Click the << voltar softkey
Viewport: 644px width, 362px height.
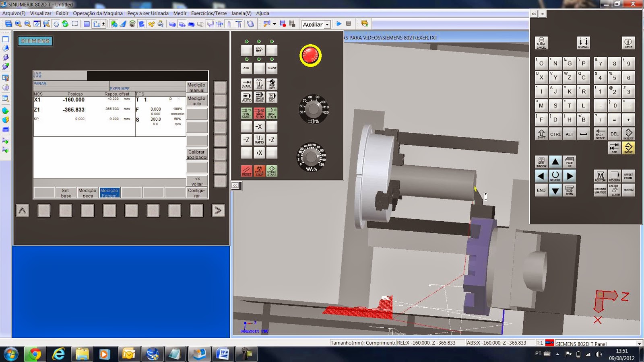(x=197, y=181)
